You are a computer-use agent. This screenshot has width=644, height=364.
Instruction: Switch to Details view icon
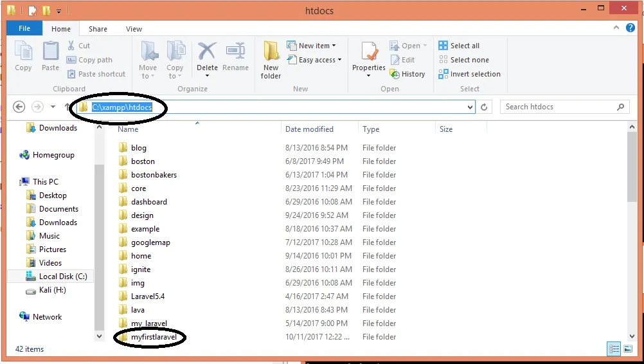click(614, 349)
